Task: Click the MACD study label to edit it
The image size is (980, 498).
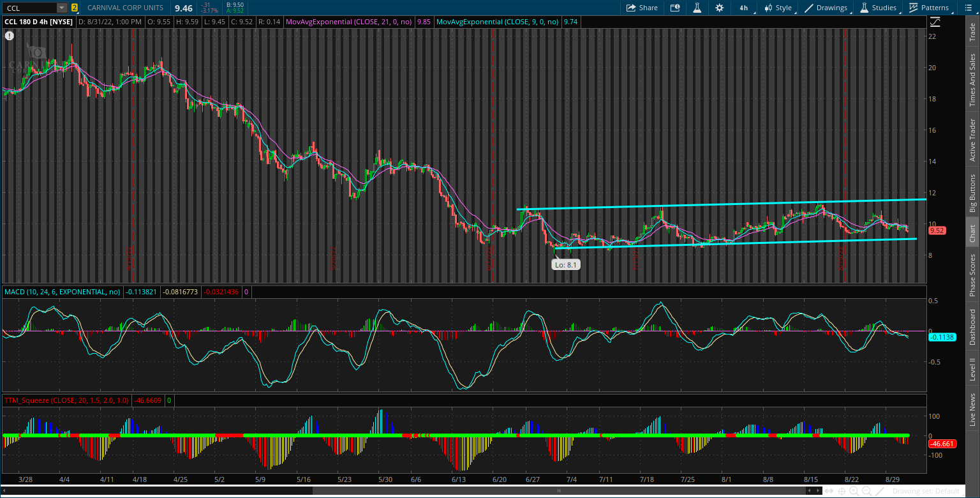Action: 61,290
